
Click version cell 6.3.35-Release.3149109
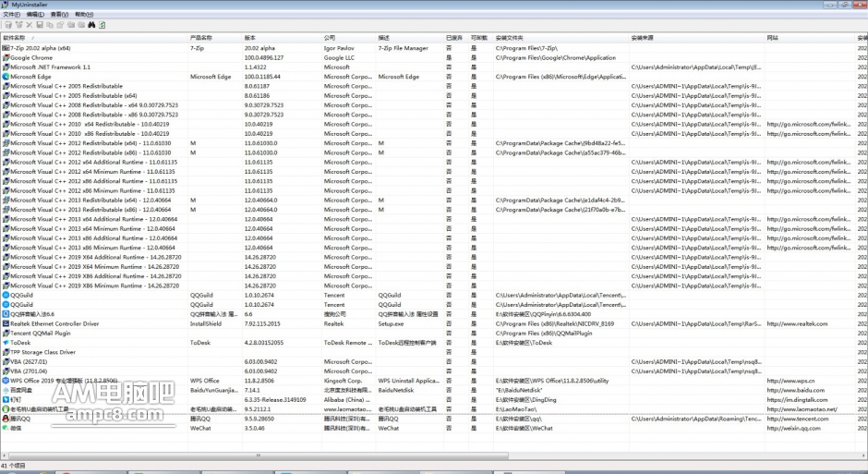coord(275,399)
